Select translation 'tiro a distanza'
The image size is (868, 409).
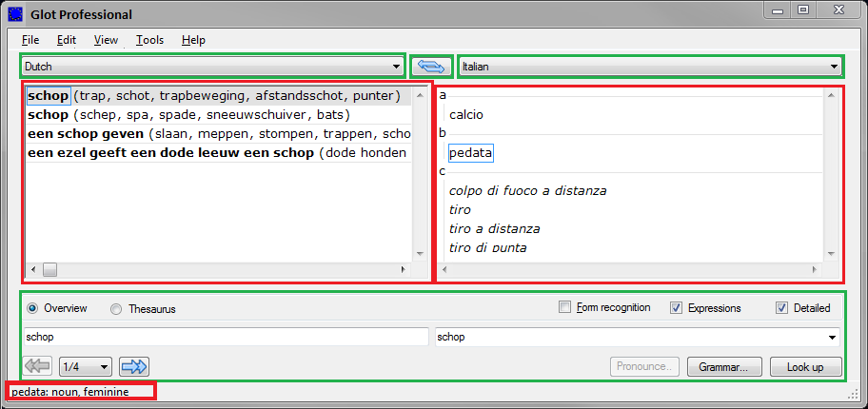pyautogui.click(x=494, y=228)
